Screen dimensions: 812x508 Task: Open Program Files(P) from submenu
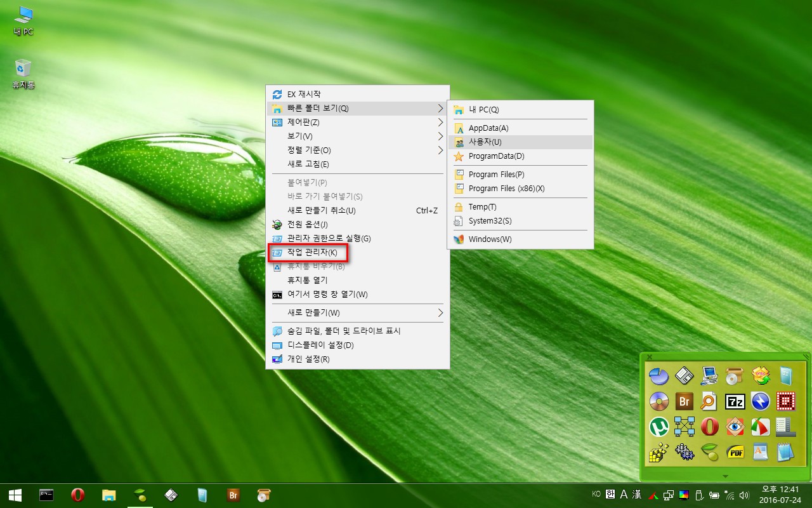pos(520,174)
